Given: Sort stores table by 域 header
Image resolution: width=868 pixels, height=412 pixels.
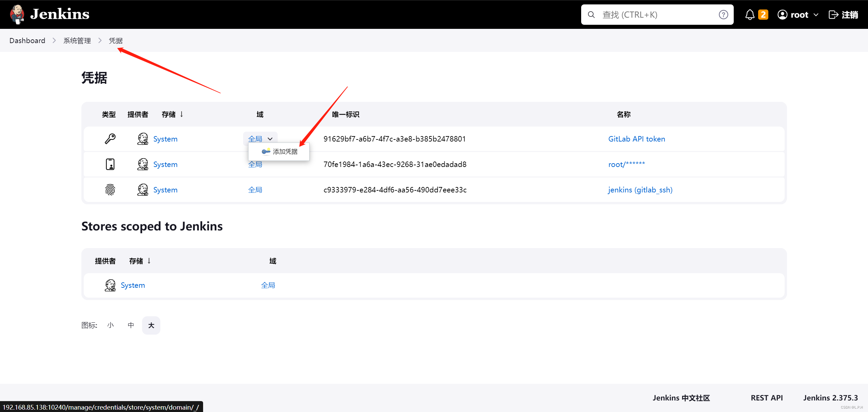Looking at the screenshot, I should (273, 261).
